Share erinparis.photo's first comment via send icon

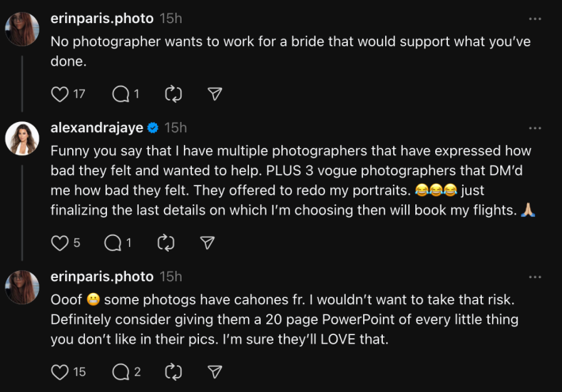(x=214, y=93)
